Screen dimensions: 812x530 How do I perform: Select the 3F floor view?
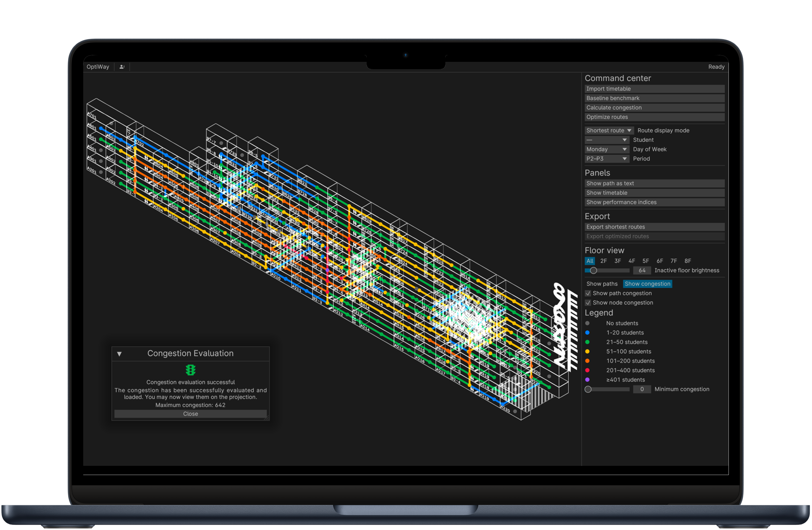coord(618,261)
